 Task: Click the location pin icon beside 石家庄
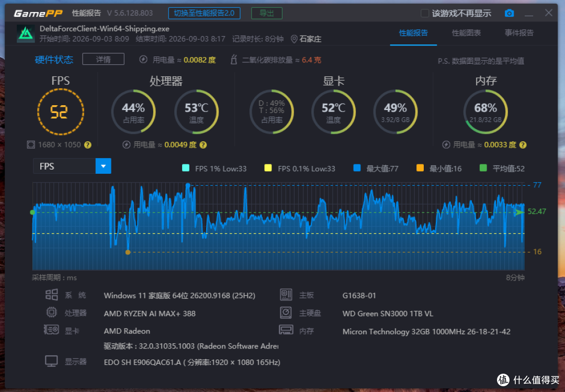pos(294,39)
